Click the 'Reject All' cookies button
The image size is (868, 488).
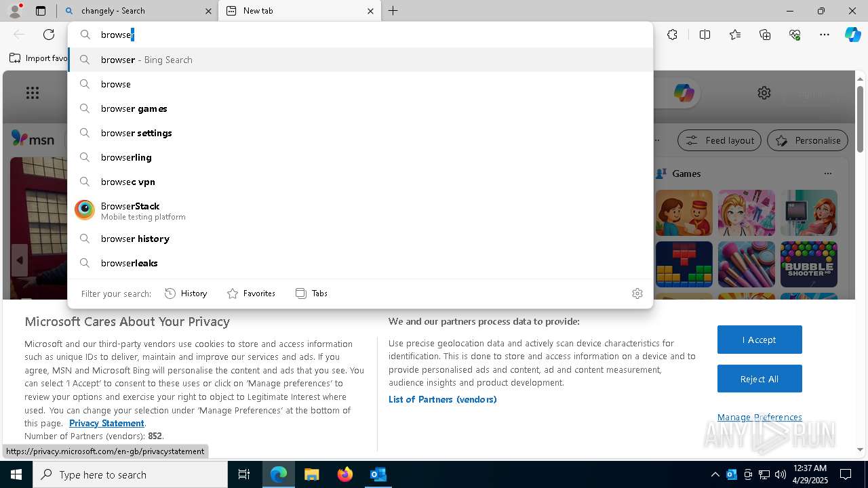[759, 379]
